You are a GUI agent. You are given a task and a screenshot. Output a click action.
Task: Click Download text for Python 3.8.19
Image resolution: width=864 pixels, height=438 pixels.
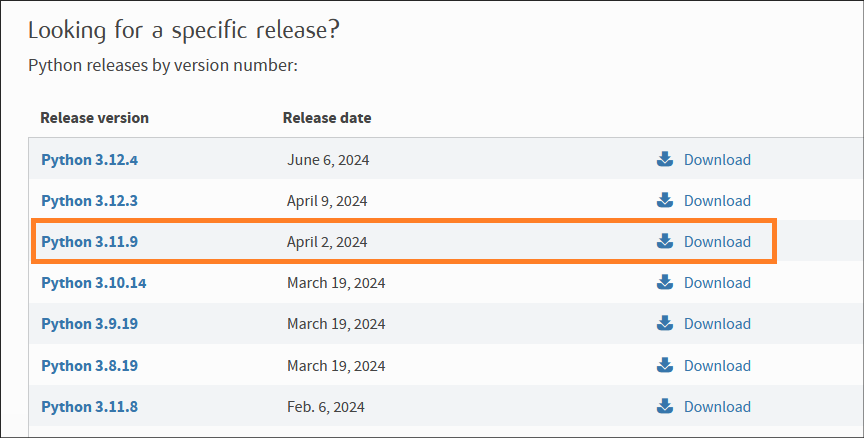(717, 366)
